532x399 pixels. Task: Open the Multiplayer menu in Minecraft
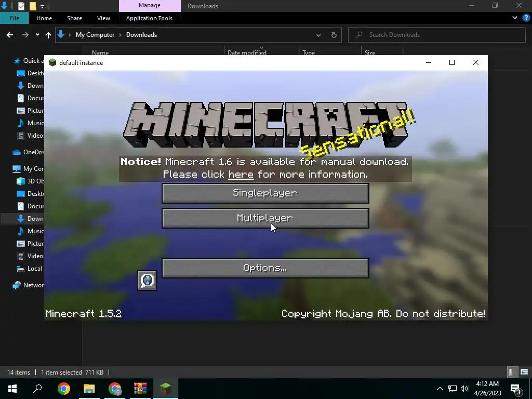point(265,218)
